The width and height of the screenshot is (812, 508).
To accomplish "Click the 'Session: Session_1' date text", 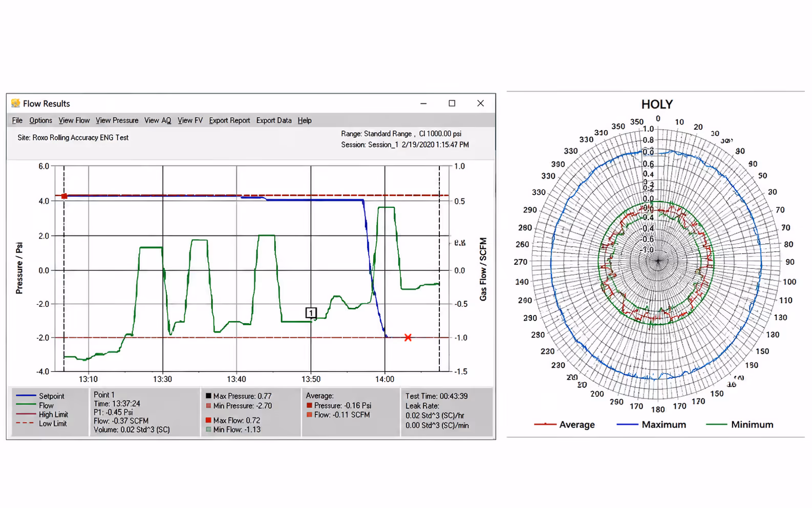I will click(405, 145).
